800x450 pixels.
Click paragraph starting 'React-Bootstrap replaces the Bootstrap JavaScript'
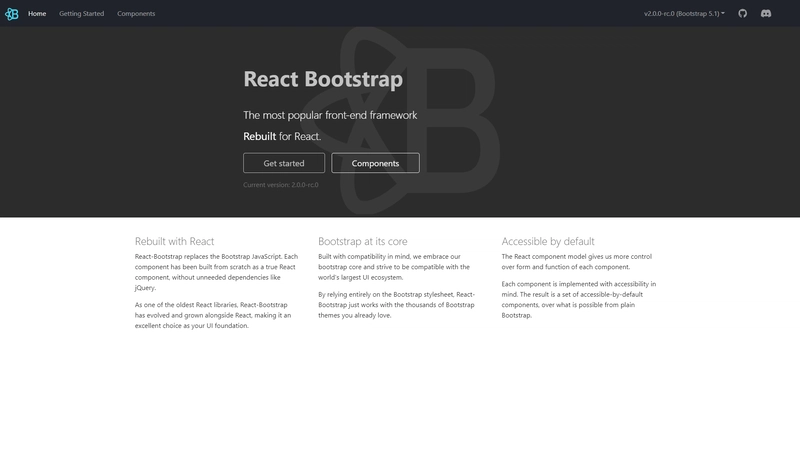coord(216,272)
